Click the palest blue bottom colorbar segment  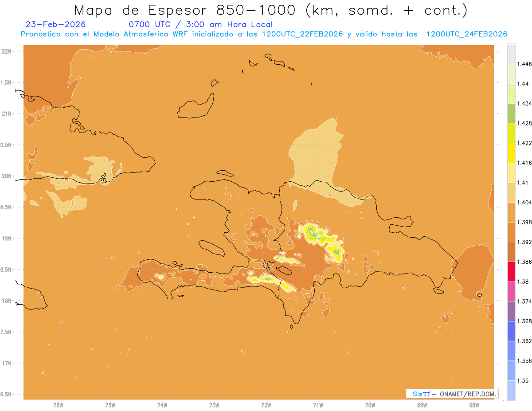511,391
